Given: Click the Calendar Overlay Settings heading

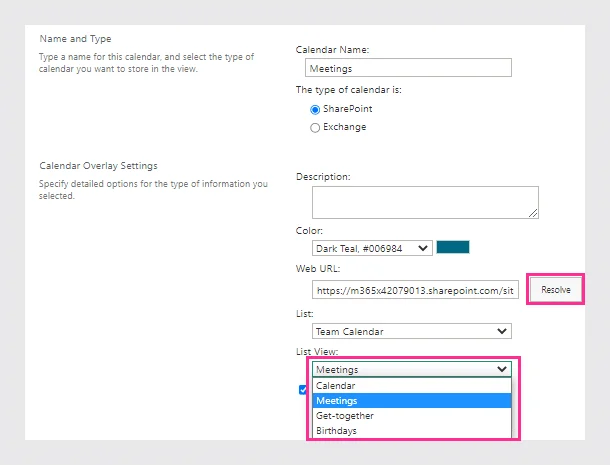Looking at the screenshot, I should (x=98, y=166).
